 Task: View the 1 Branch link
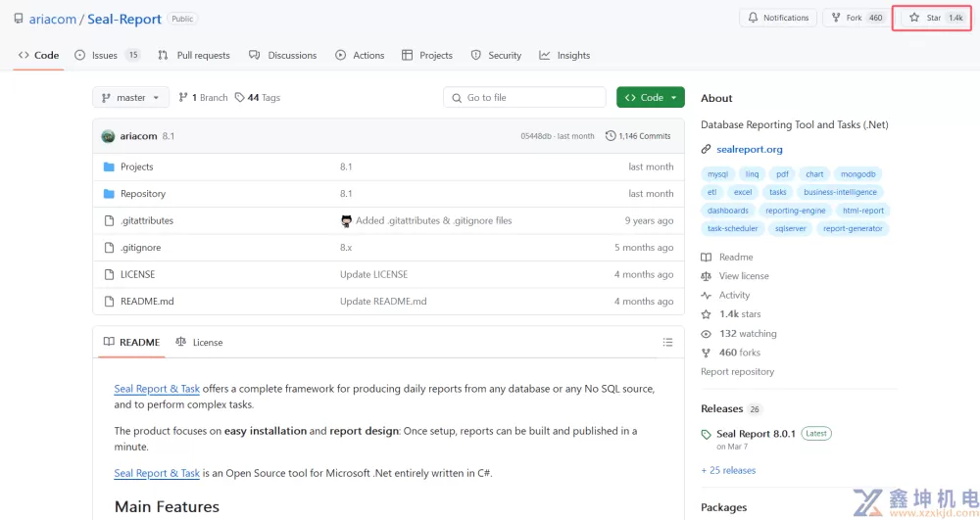tap(203, 98)
